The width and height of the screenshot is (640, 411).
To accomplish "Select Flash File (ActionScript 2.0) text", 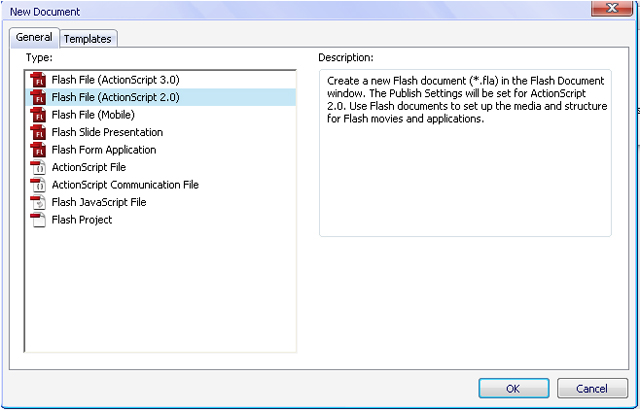I will (x=116, y=98).
